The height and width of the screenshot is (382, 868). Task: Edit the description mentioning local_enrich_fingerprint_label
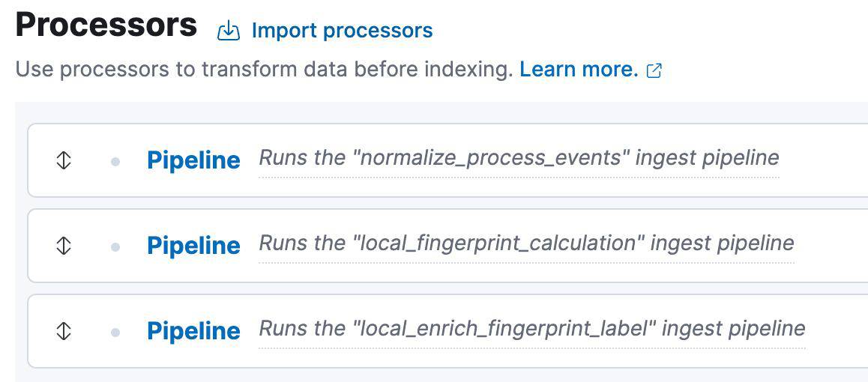[x=531, y=329]
